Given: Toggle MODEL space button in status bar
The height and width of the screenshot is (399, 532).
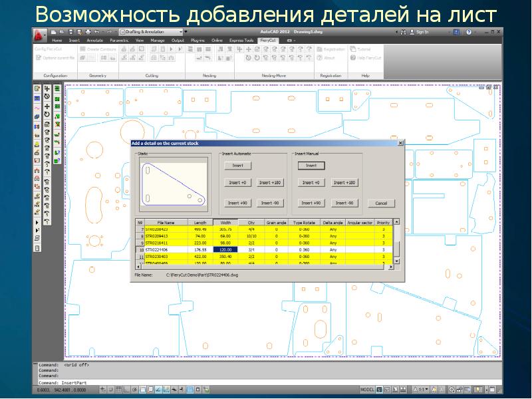Looking at the screenshot, I should point(366,389).
